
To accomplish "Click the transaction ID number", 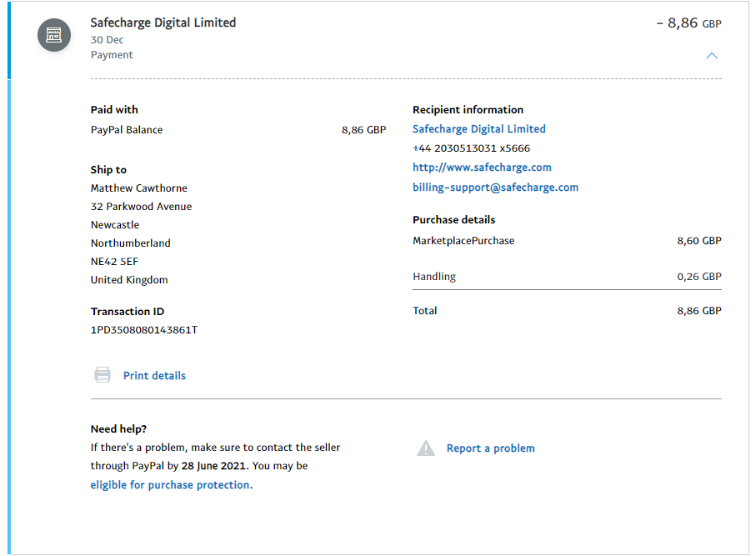I will 144,330.
